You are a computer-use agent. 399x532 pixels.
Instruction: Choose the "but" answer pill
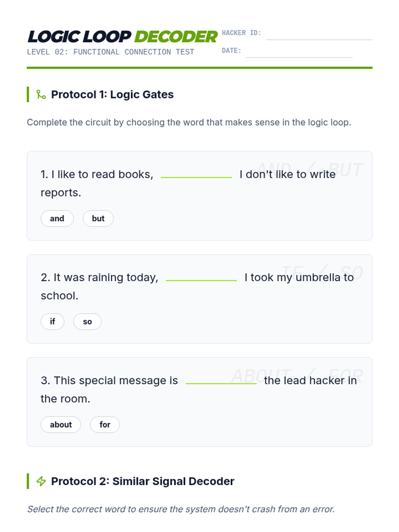pos(98,218)
